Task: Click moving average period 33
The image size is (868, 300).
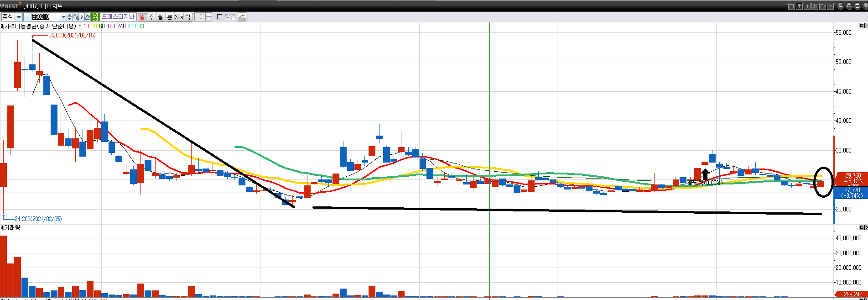Action: coord(141,26)
